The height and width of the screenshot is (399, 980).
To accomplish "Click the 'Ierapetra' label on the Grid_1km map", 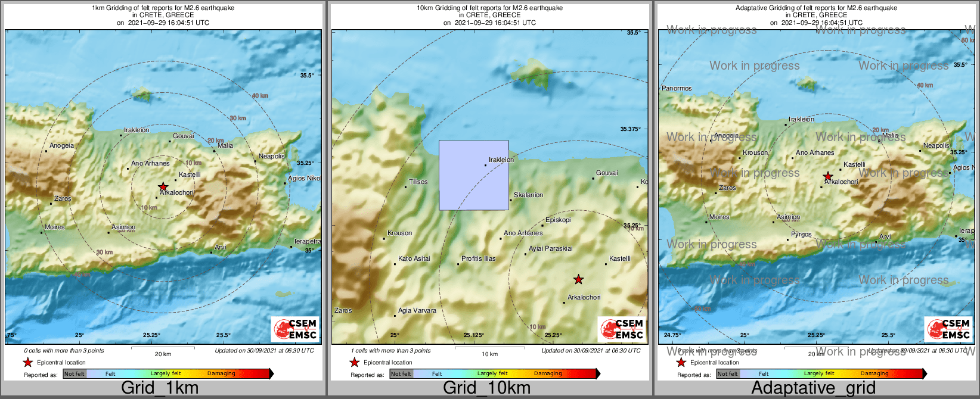I will tap(308, 241).
